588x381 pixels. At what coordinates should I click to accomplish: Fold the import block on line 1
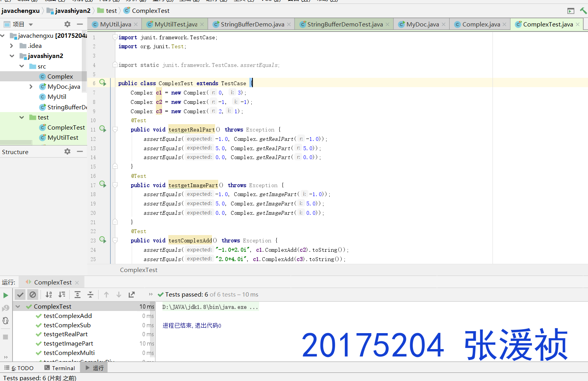click(x=115, y=37)
